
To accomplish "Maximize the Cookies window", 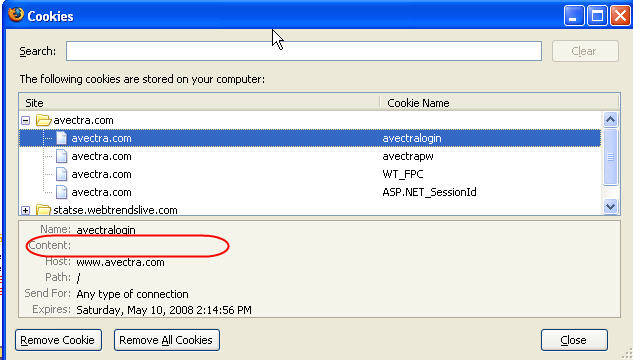I will [597, 16].
